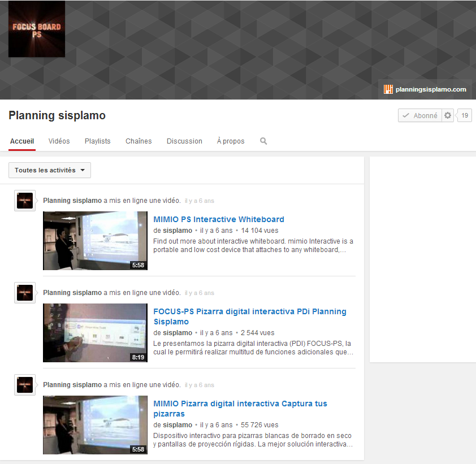Viewport: 476px width, 464px height.
Task: Go to the Chaînes tab
Action: [139, 141]
